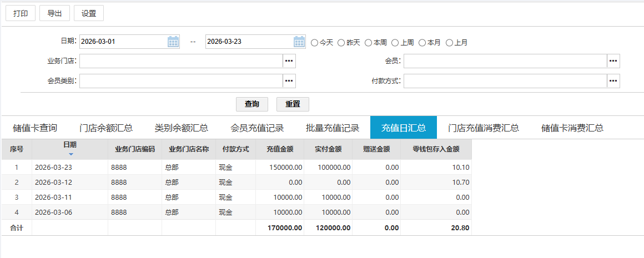Select the 上月 radio option

450,43
